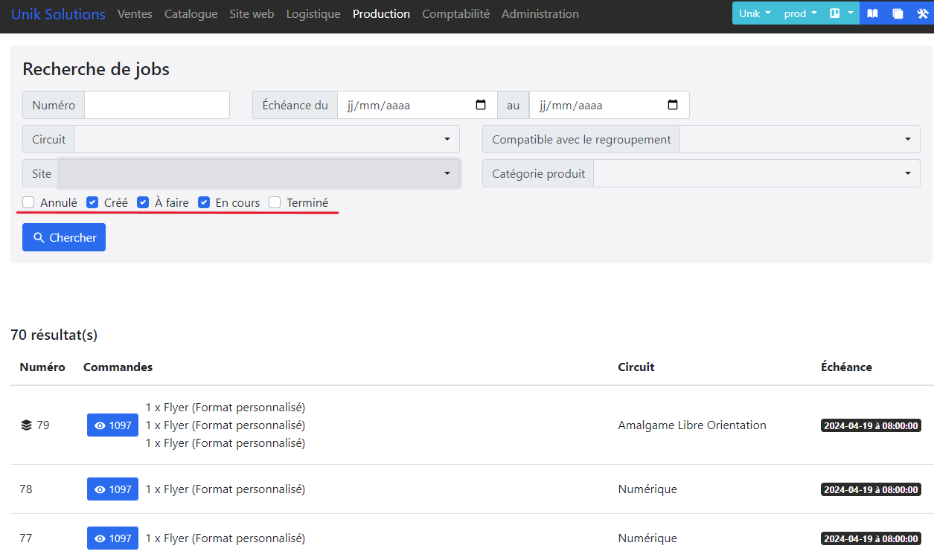Viewport: 934px width, 560px height.
Task: View order 1097 for job 77
Action: pos(112,538)
